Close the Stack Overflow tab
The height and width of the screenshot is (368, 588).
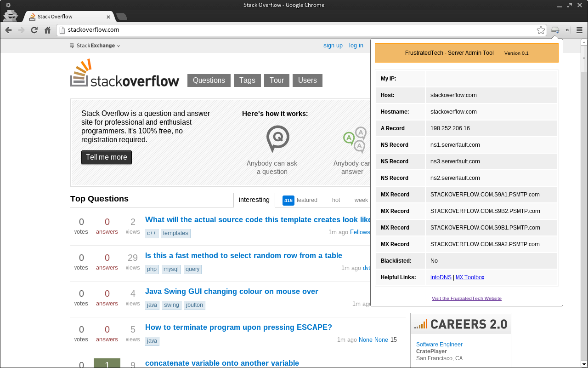(x=109, y=17)
